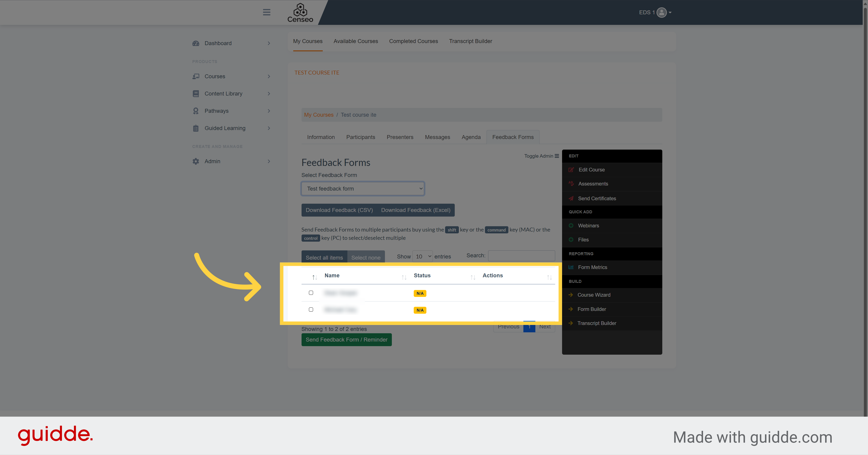Viewport: 868px width, 455px height.
Task: Click the Assessments icon in admin panel
Action: click(x=571, y=184)
